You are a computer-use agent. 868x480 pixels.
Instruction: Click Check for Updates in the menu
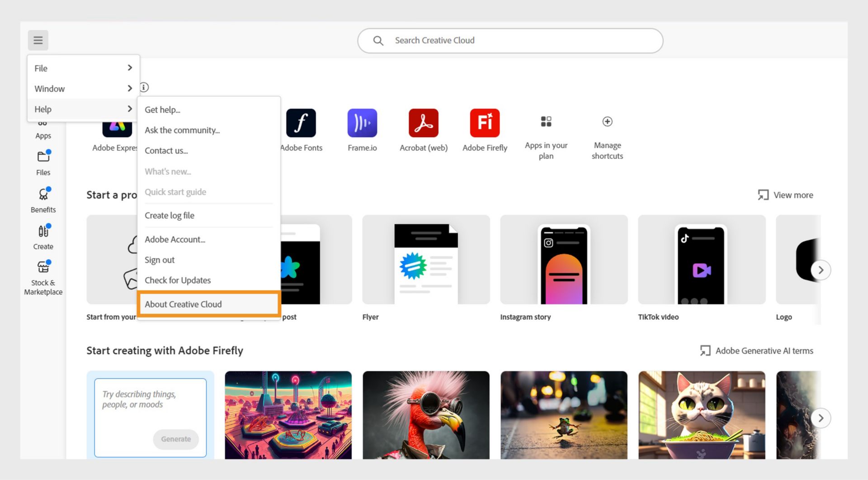pyautogui.click(x=177, y=280)
